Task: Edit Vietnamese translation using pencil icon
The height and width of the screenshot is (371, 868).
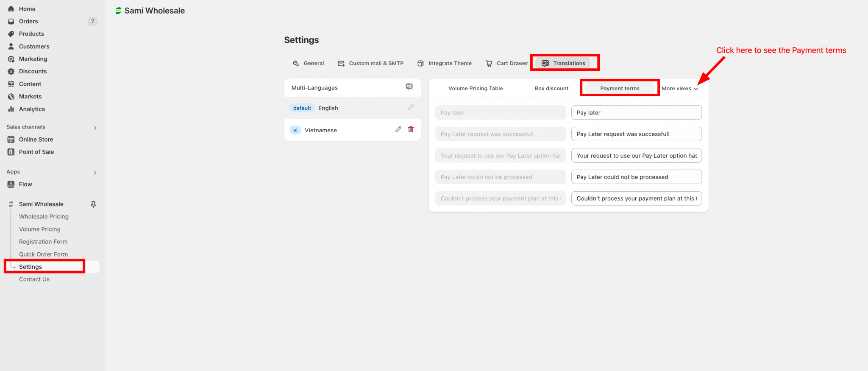Action: click(398, 129)
